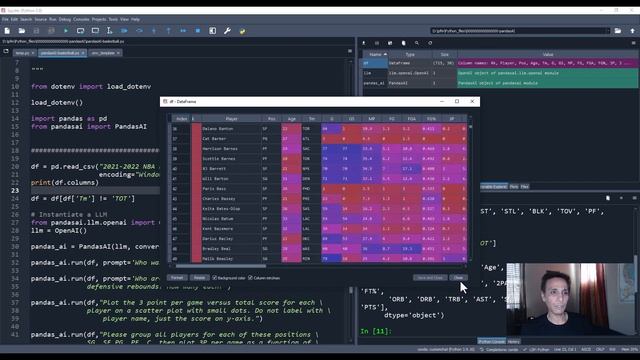
Task: Switch to the IPython Console tab
Action: pyautogui.click(x=492, y=341)
